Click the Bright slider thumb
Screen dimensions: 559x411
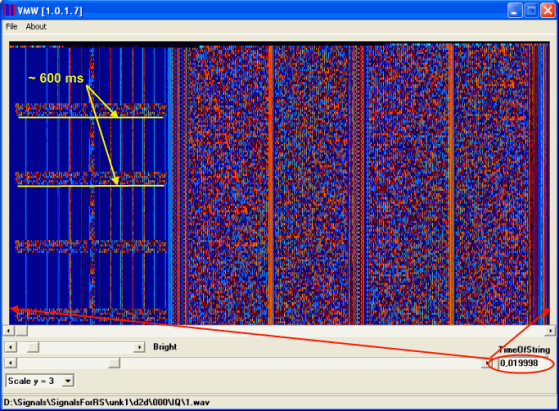(33, 347)
